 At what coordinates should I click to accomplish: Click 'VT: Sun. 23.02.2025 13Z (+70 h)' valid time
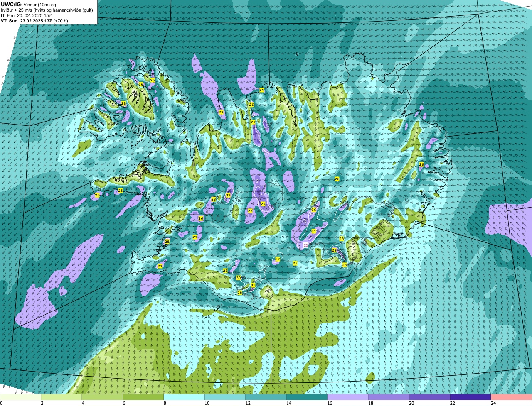(34, 21)
